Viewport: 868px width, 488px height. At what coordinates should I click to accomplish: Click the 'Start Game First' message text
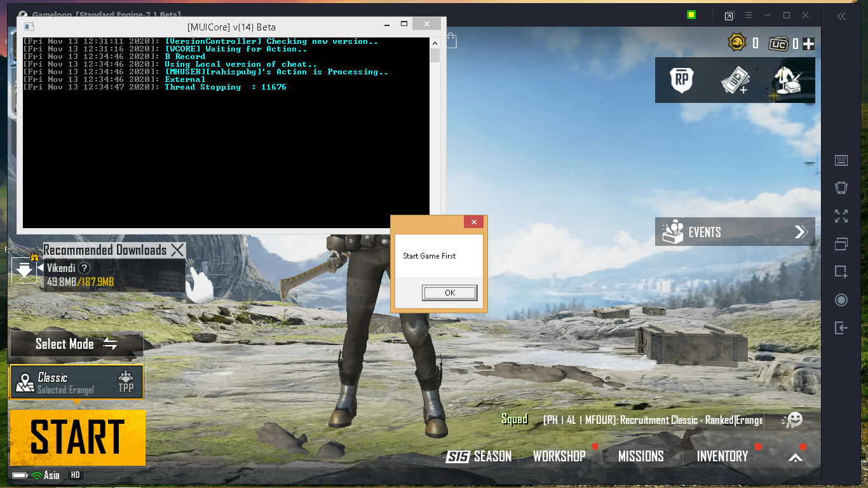coord(430,256)
